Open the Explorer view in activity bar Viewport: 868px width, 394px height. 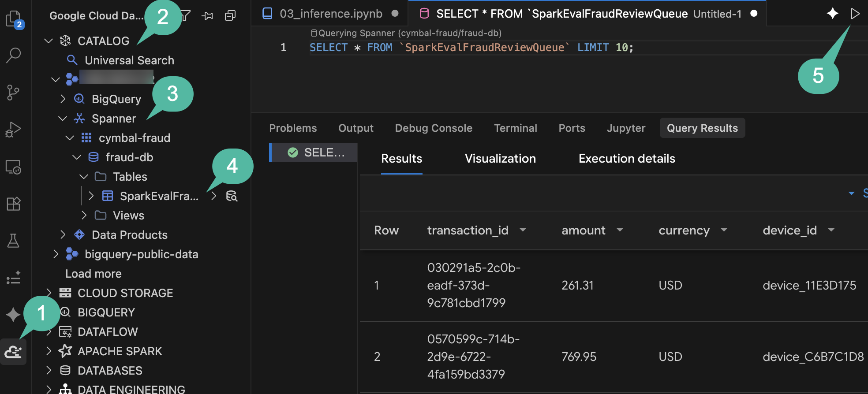[x=14, y=19]
